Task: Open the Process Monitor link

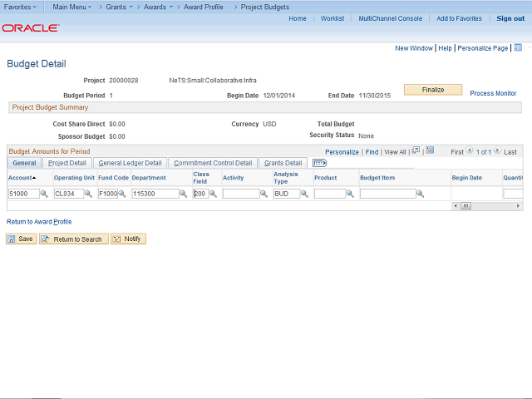Action: (493, 94)
